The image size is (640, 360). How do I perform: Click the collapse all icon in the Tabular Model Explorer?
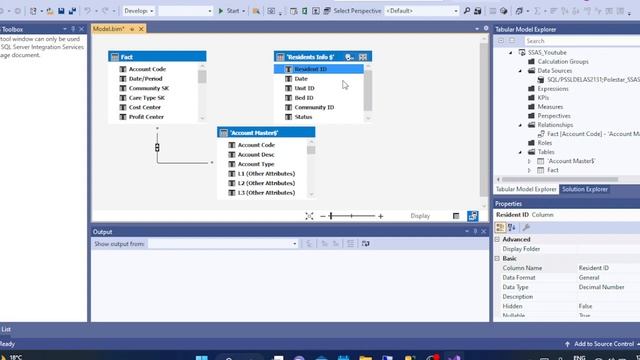click(x=501, y=41)
